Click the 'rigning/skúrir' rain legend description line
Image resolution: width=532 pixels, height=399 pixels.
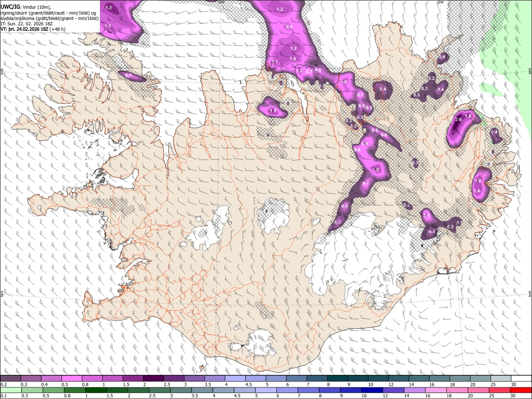tap(48, 13)
